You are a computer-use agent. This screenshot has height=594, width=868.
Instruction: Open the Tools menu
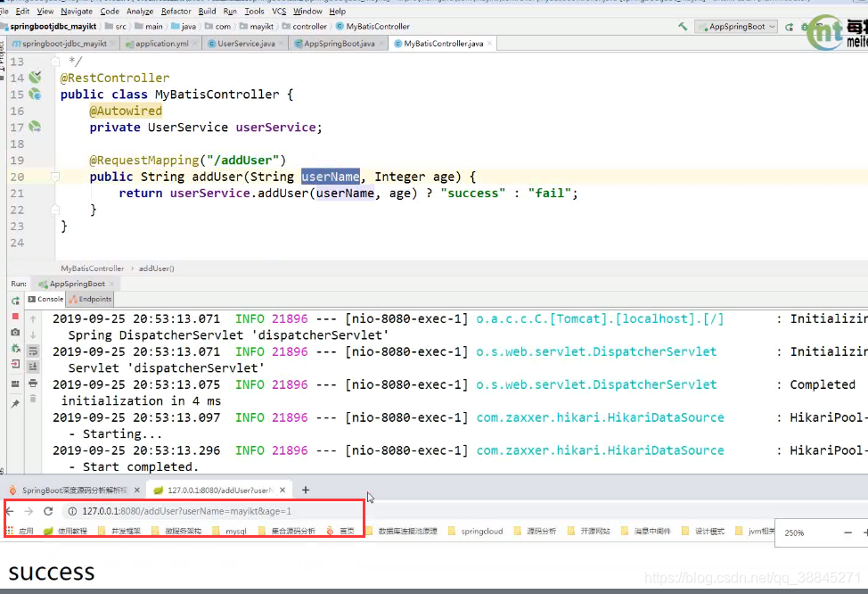[x=254, y=11]
